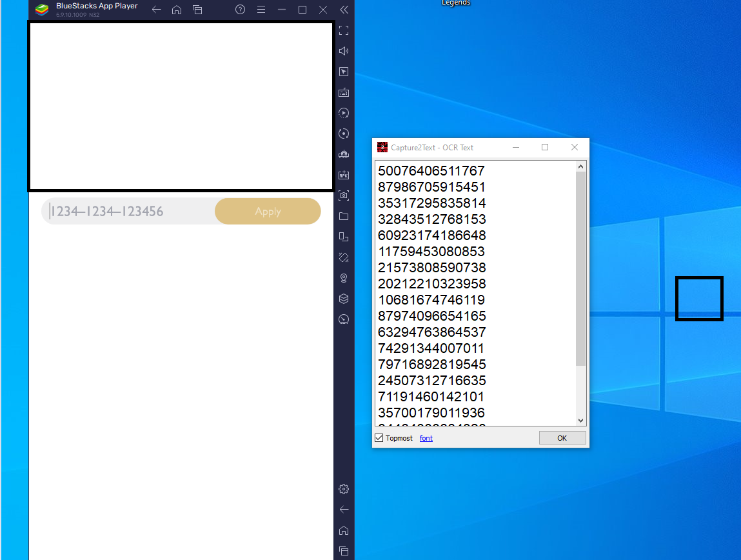Click OCR line 7429134400 7011
741x560 pixels.
tap(431, 348)
